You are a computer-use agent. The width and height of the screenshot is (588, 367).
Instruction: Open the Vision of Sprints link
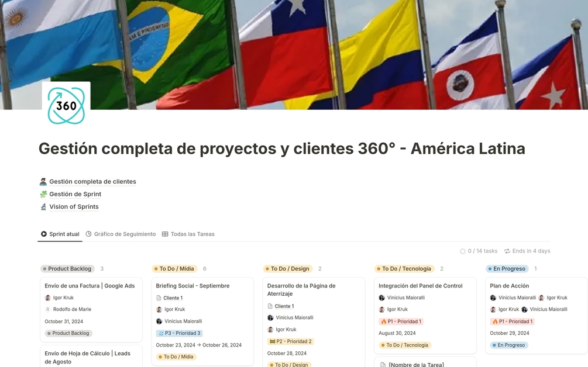(x=73, y=207)
